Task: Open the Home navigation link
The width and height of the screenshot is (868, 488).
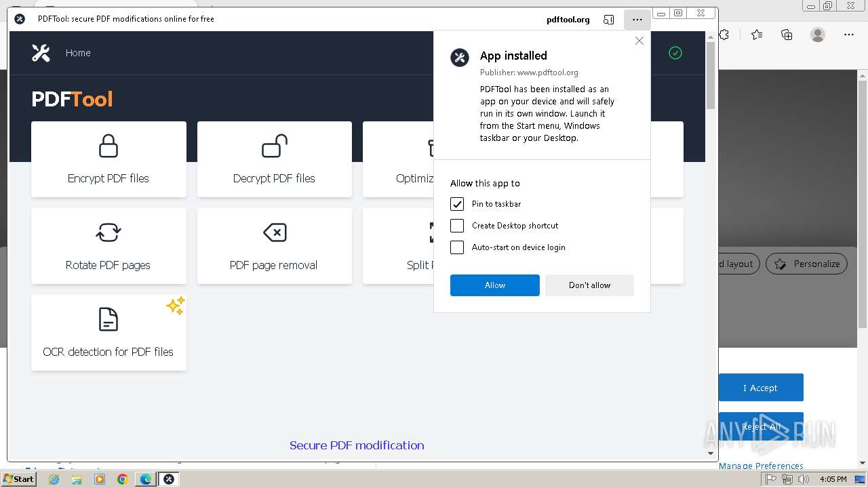Action: pos(78,53)
